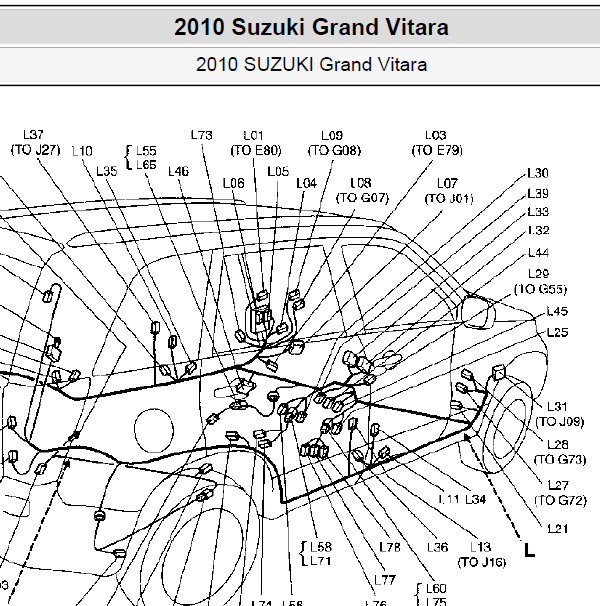This screenshot has height=606, width=600.
Task: Click connector label L11
Action: coord(449,499)
